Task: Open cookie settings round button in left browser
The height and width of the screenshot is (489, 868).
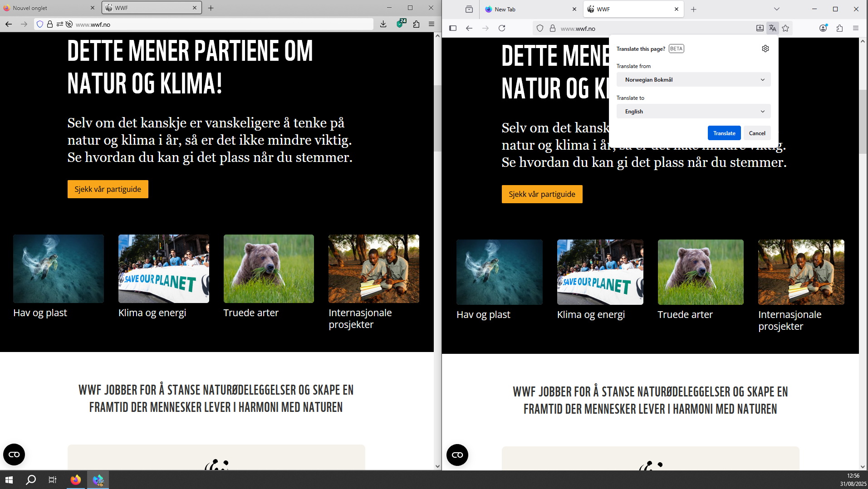Action: (x=14, y=455)
